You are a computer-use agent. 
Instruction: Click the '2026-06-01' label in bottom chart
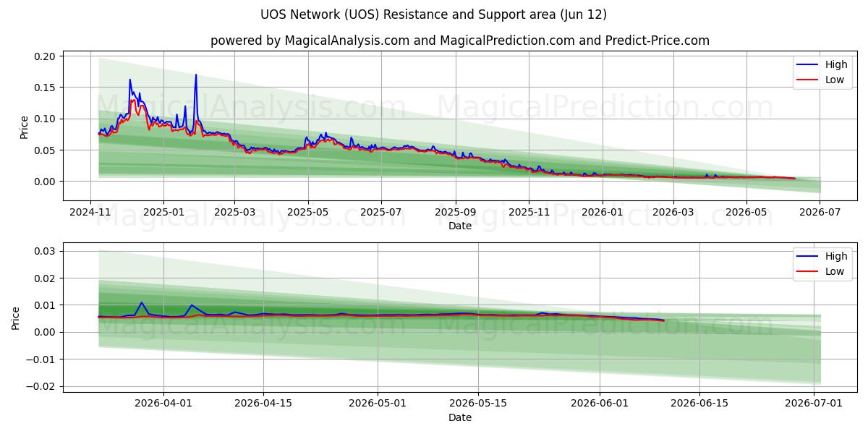600,404
